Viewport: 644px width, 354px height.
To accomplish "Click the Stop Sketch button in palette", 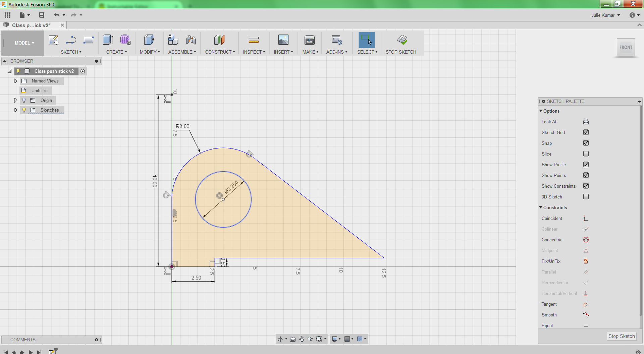I will 622,336.
